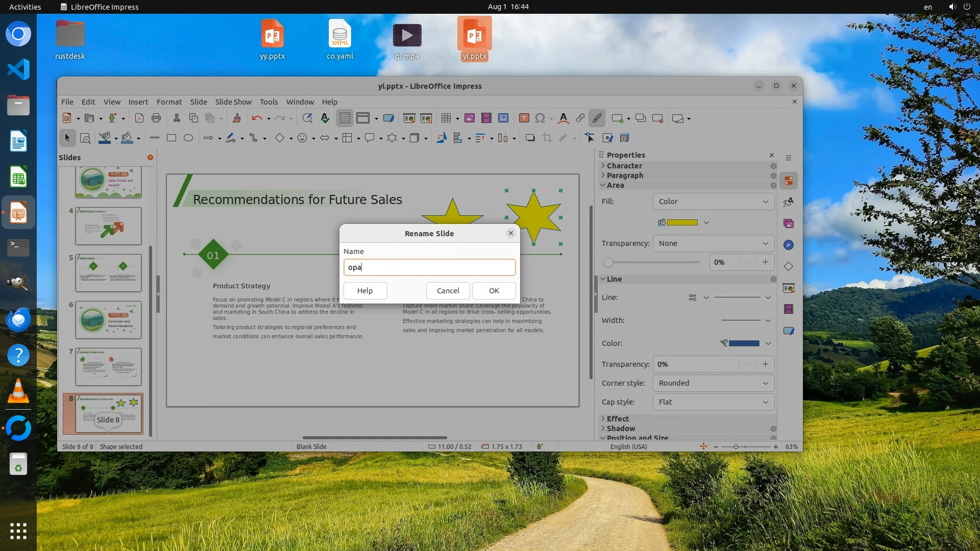Open the Slide Show menu
Viewport: 980px width, 551px height.
[x=233, y=102]
